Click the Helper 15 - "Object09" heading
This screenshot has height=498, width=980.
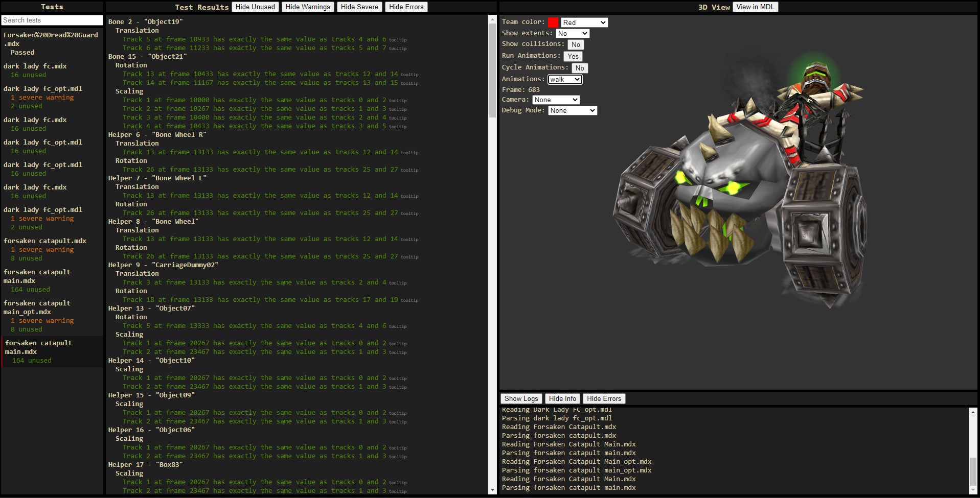tap(151, 395)
